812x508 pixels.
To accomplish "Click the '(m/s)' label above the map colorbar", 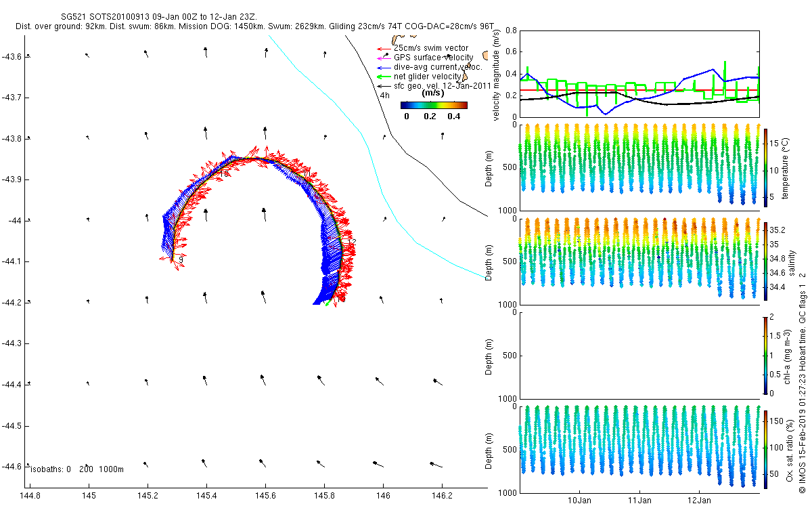I will tap(432, 93).
